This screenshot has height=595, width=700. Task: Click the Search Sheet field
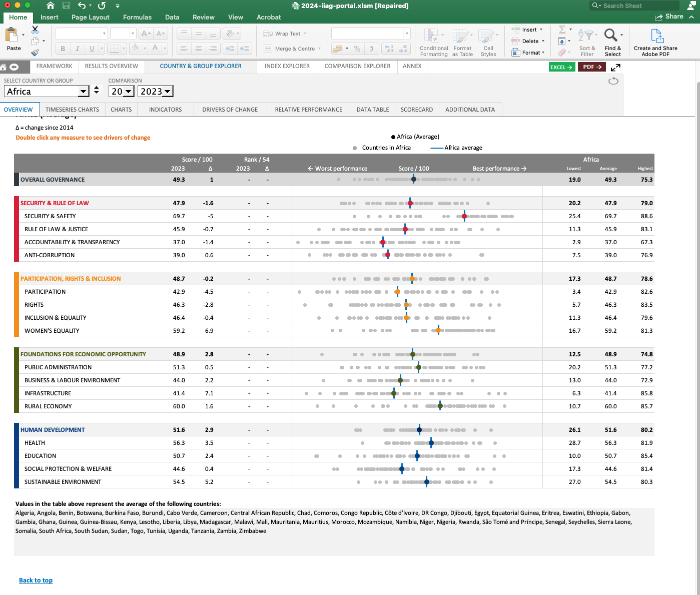(634, 6)
